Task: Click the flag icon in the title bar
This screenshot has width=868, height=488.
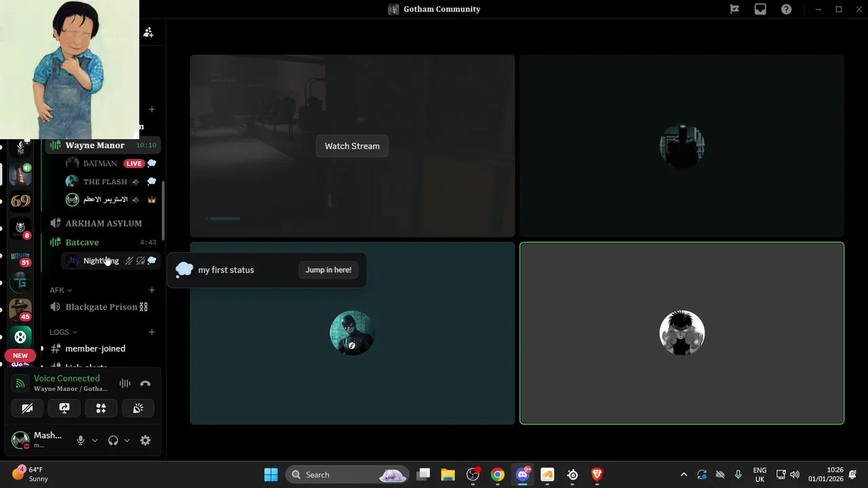Action: [x=734, y=9]
